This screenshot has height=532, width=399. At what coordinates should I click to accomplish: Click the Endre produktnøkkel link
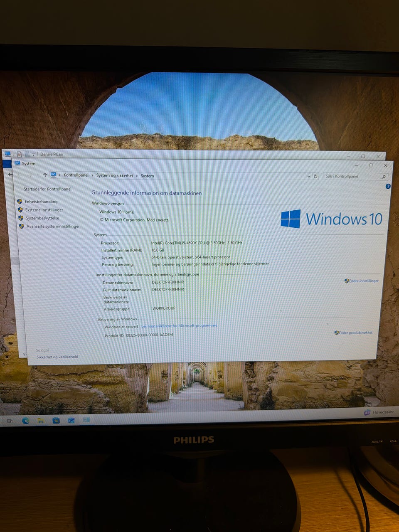point(355,332)
